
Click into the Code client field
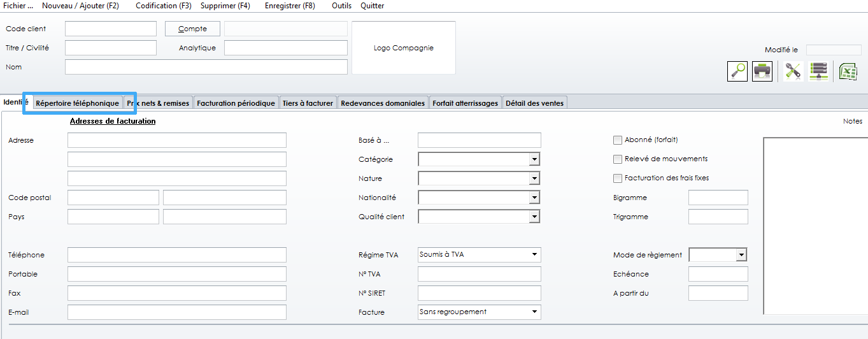pos(110,29)
